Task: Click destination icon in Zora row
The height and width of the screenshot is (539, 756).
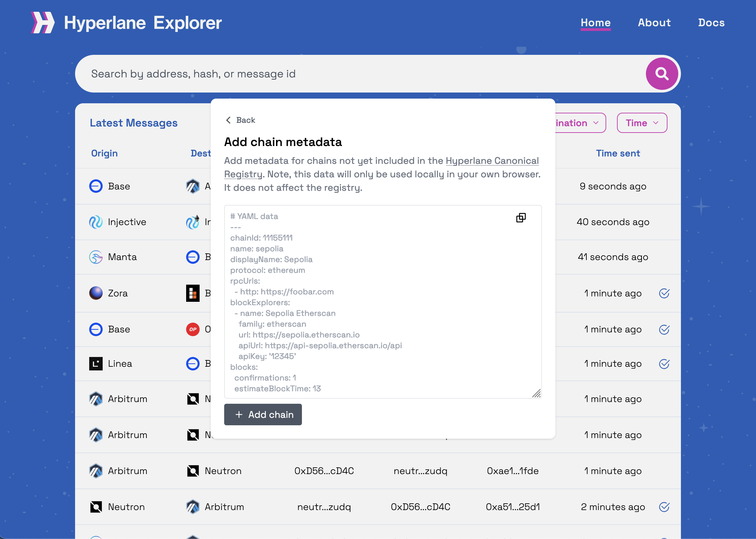Action: (193, 293)
